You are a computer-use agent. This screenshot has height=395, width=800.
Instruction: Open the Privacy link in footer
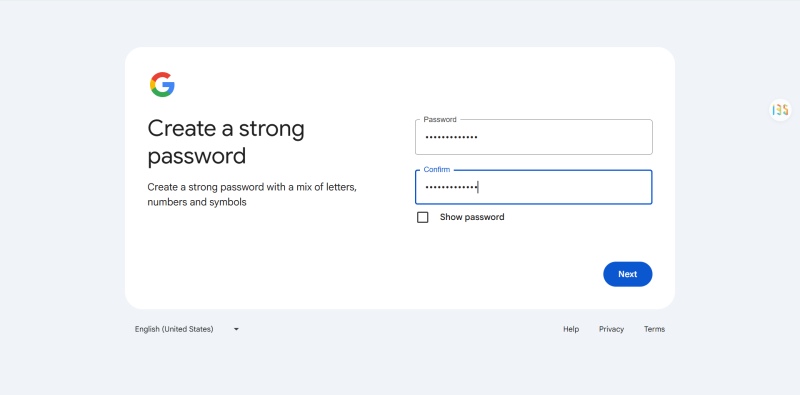pyautogui.click(x=611, y=329)
